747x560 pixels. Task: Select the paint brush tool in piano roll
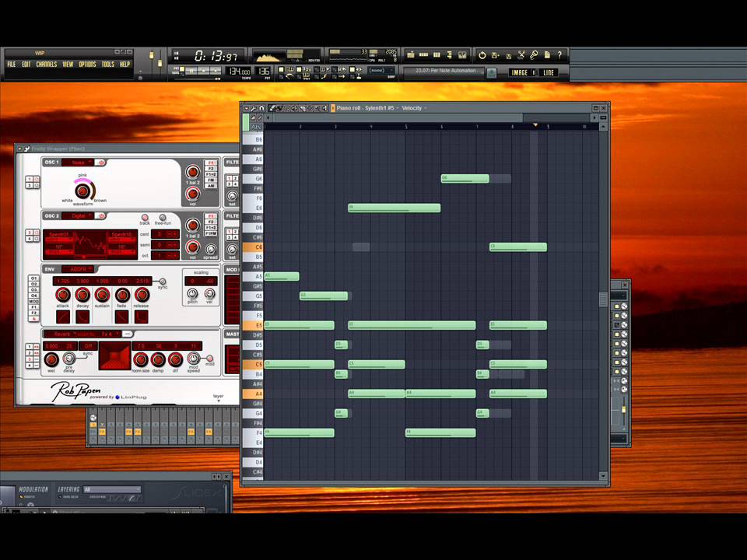(279, 108)
